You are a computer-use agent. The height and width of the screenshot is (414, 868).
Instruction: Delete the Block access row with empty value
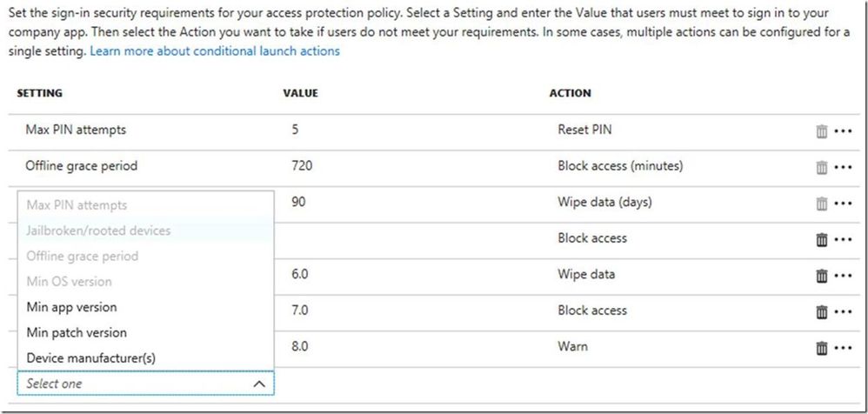[821, 239]
